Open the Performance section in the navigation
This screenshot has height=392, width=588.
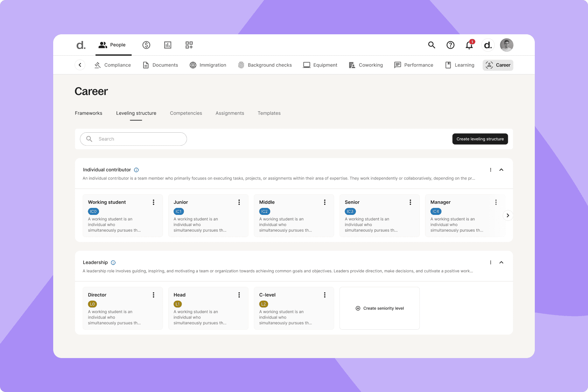coord(414,65)
